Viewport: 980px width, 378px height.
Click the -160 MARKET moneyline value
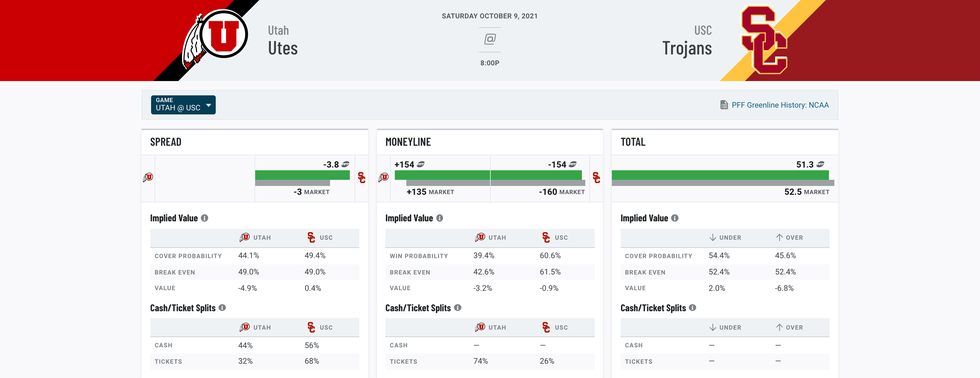point(562,192)
